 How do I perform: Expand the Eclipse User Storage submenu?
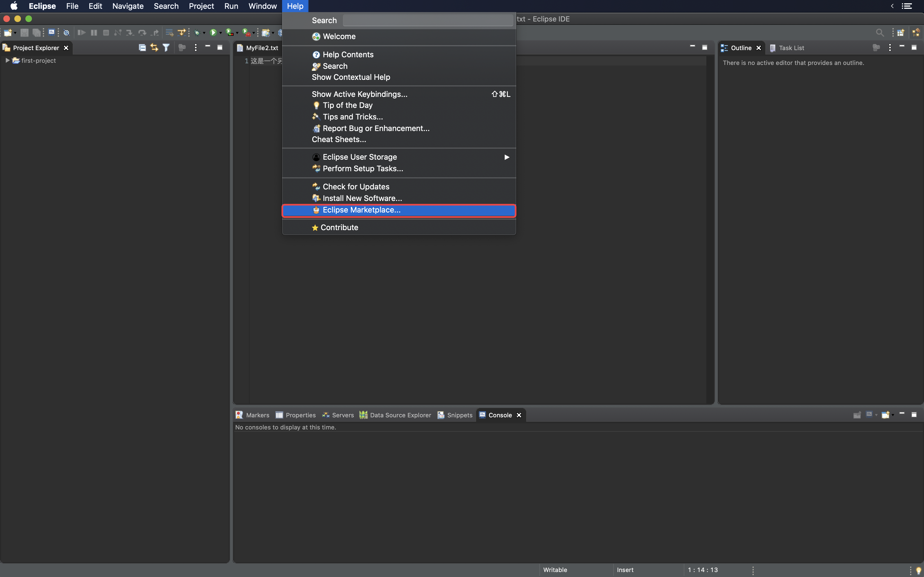[x=399, y=157]
